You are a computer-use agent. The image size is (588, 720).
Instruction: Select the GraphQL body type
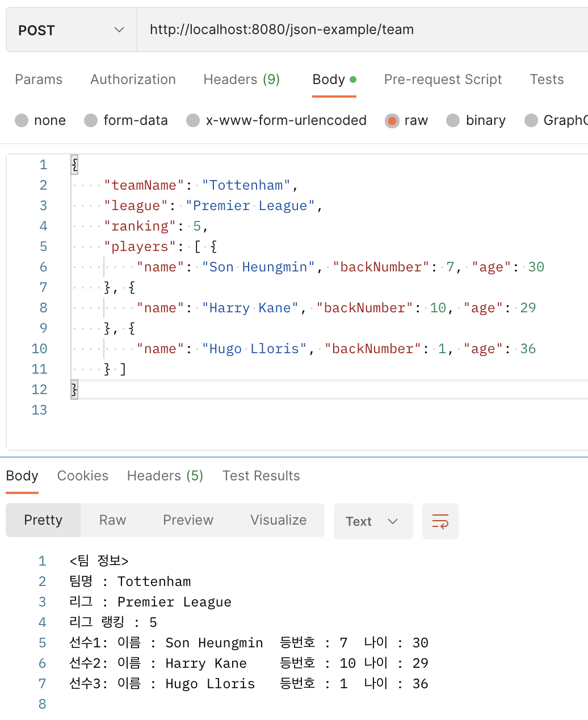[x=531, y=120]
